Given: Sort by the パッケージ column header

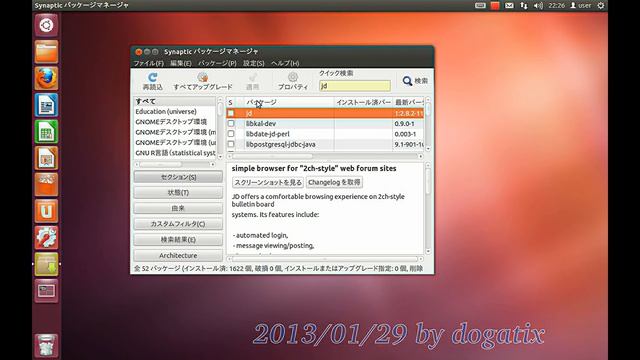Looking at the screenshot, I should [288, 102].
